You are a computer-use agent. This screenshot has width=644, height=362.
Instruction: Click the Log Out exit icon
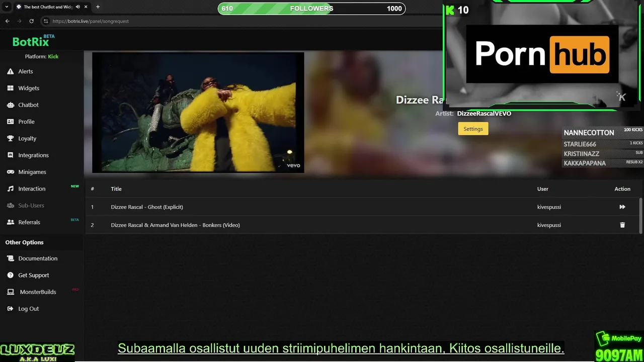click(10, 309)
